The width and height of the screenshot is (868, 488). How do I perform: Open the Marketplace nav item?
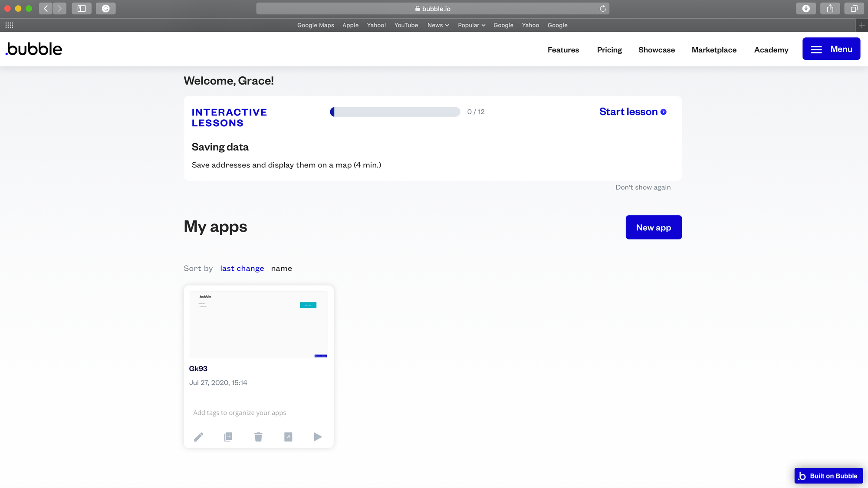point(714,50)
